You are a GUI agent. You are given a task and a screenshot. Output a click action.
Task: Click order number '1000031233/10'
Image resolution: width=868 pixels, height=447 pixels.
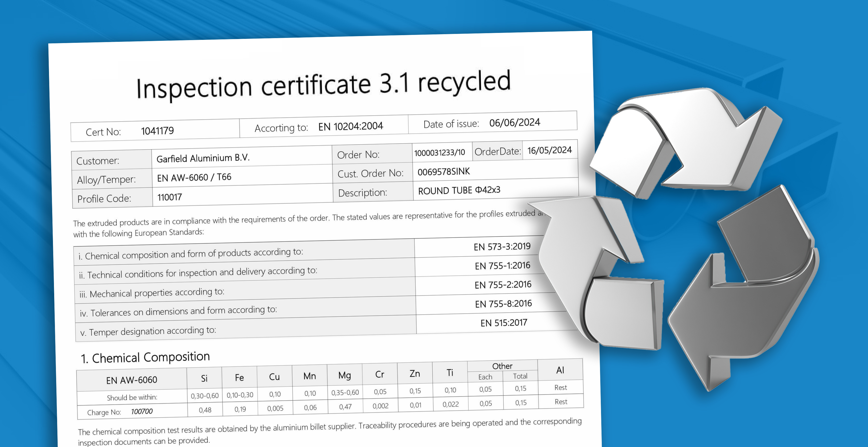pyautogui.click(x=439, y=153)
